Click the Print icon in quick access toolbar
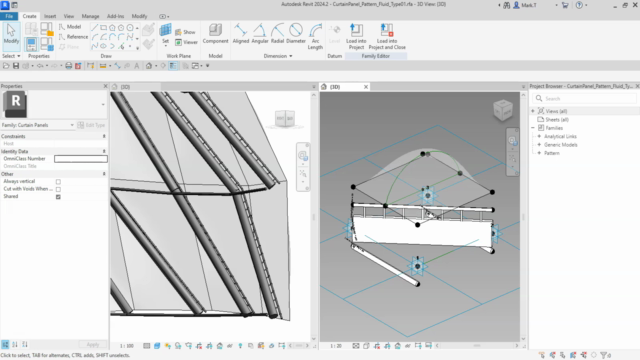 [x=69, y=66]
